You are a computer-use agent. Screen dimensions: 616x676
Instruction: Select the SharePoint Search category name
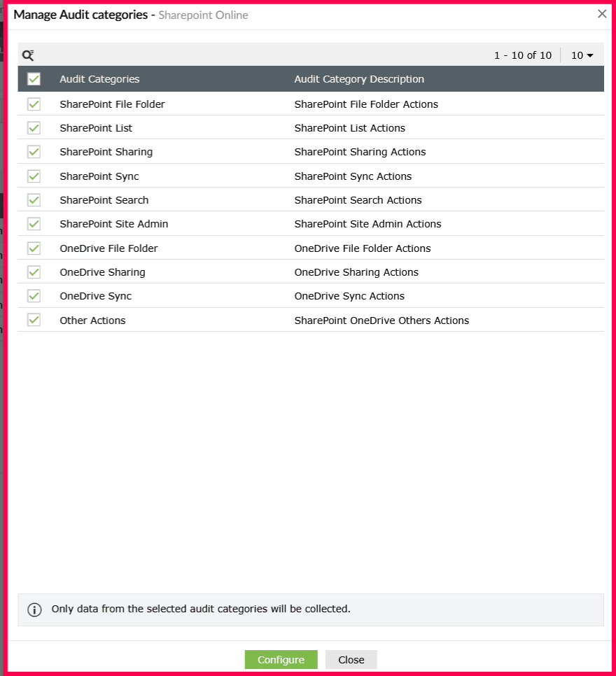pos(104,200)
